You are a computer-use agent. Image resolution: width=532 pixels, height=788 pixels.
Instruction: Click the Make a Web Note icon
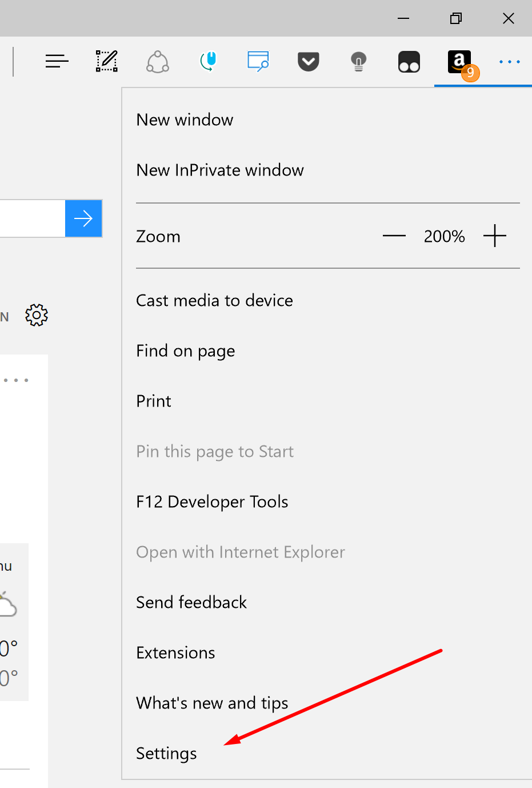tap(107, 61)
